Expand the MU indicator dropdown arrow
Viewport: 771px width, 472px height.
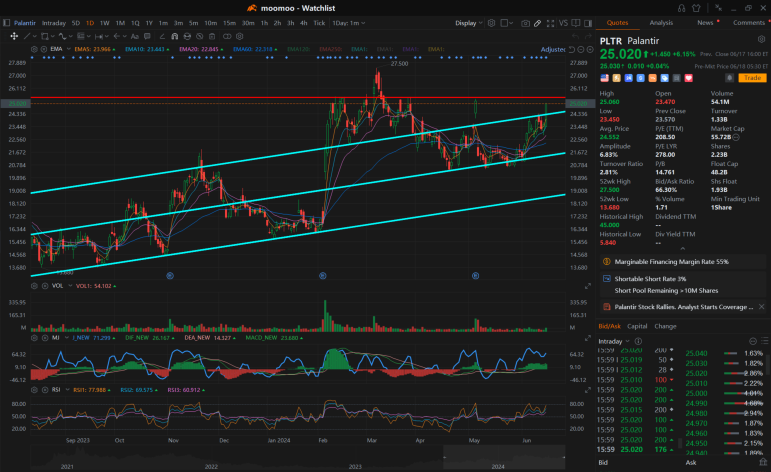(66, 338)
